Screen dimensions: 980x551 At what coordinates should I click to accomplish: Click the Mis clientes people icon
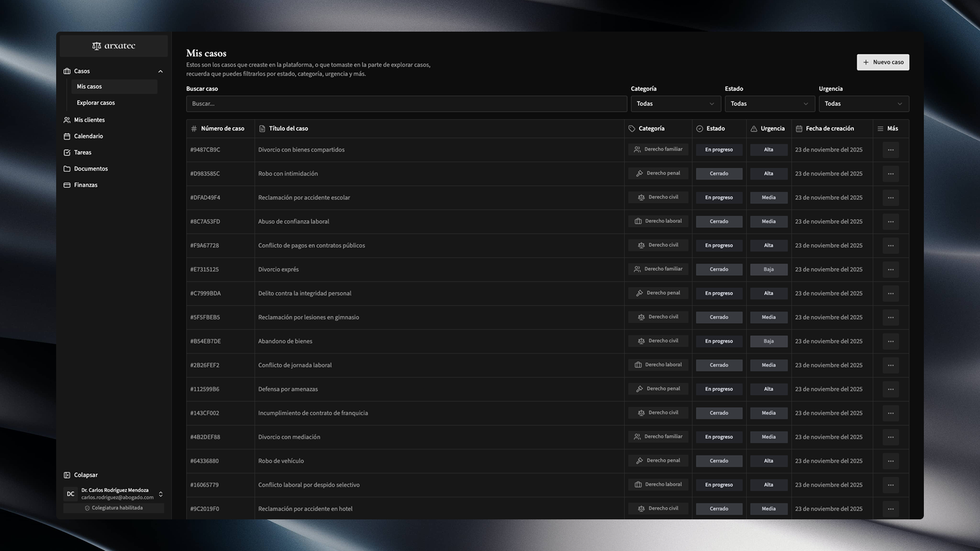(x=67, y=120)
